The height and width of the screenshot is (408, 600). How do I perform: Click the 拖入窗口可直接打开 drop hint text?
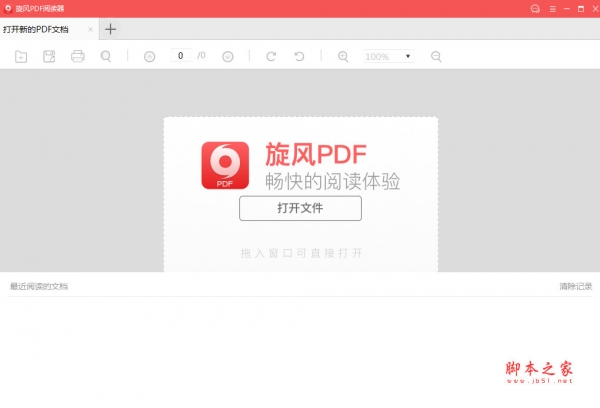(302, 253)
